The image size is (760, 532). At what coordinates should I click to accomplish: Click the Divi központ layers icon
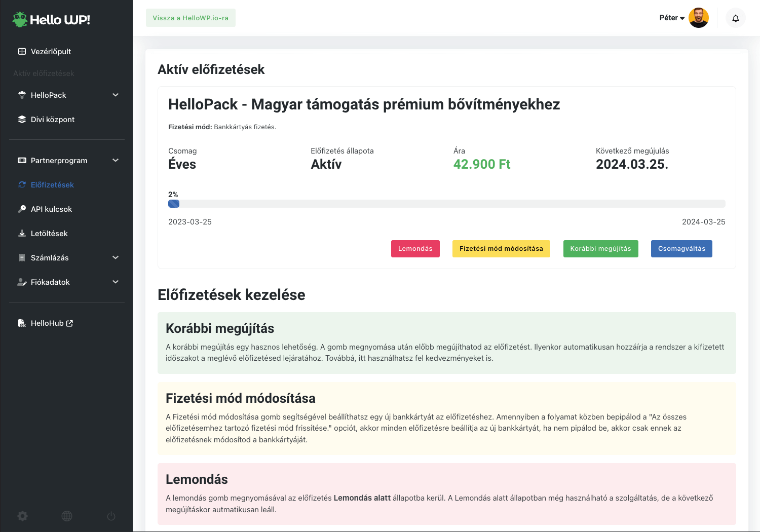pyautogui.click(x=22, y=119)
